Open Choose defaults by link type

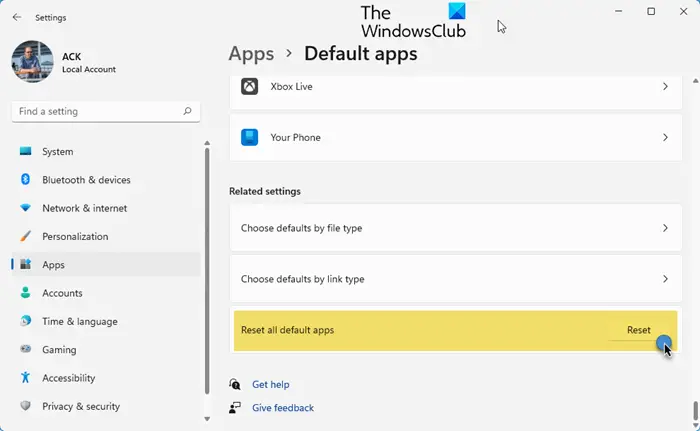pyautogui.click(x=456, y=279)
